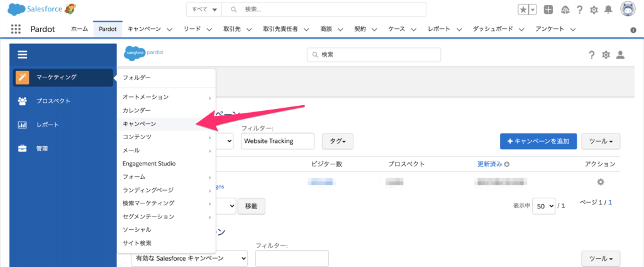The height and width of the screenshot is (267, 644).
Task: Focus the Pardot 検索 field
Action: pyautogui.click(x=374, y=55)
